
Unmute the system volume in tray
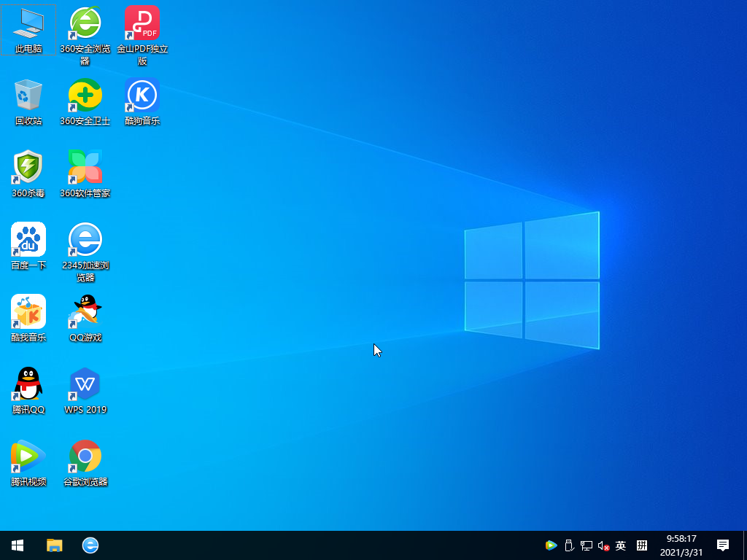(603, 545)
